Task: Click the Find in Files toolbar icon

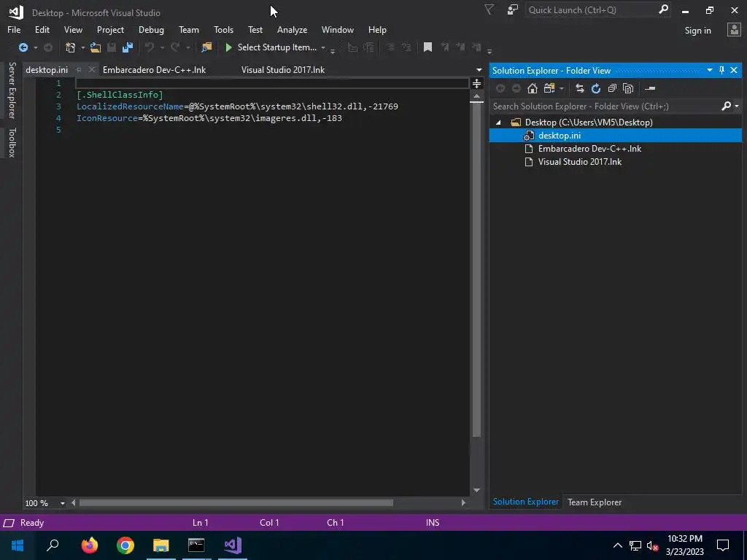Action: pos(206,47)
